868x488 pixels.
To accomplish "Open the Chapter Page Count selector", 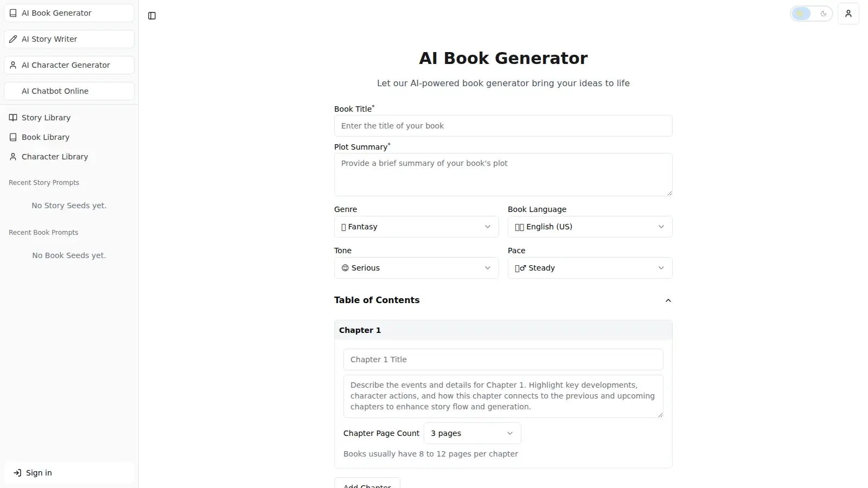I will pos(471,433).
